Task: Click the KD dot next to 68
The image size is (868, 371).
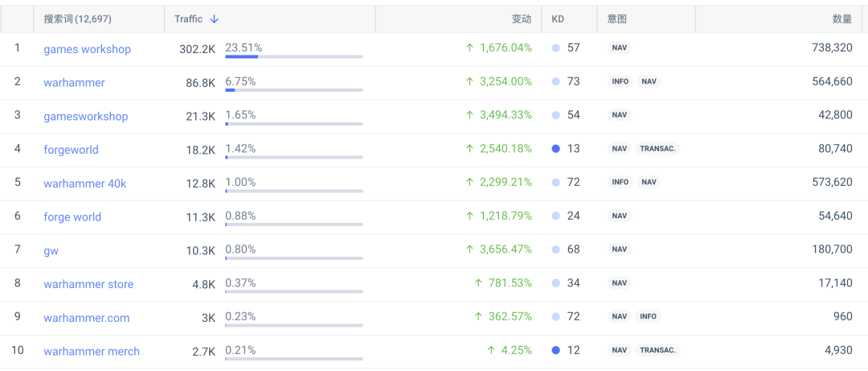Action: pos(556,249)
